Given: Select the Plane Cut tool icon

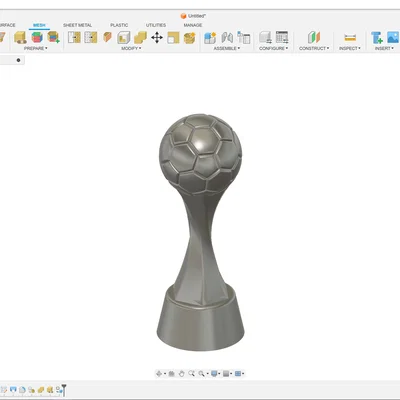Looking at the screenshot, I should click(107, 37).
